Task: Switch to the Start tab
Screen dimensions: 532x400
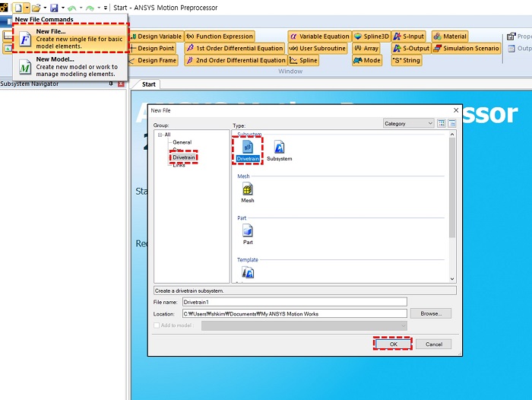Action: pyautogui.click(x=149, y=84)
